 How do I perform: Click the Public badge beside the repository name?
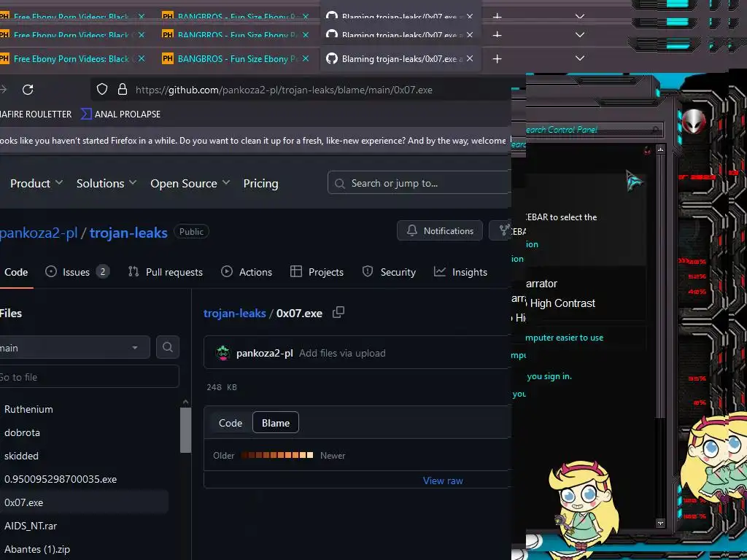tap(192, 231)
